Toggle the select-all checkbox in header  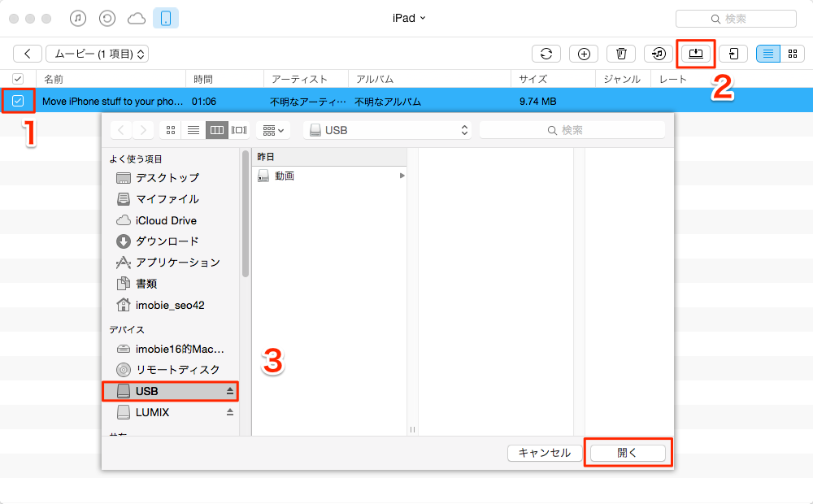(x=18, y=79)
